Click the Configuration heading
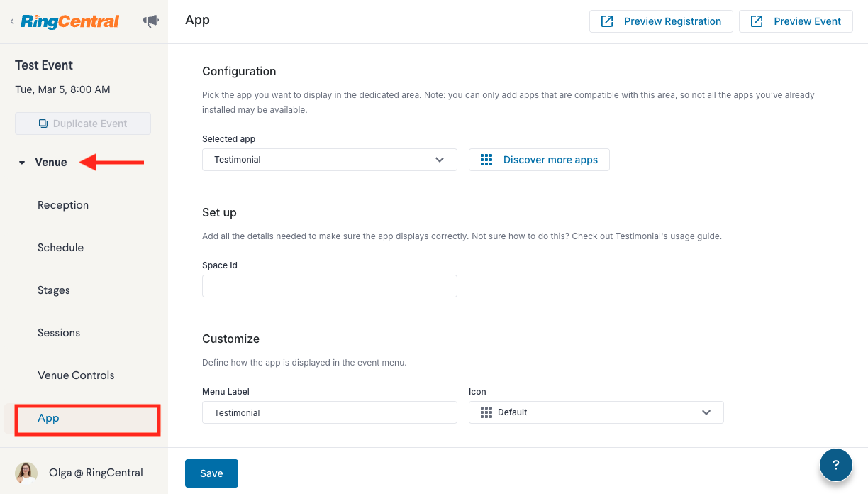 click(239, 71)
